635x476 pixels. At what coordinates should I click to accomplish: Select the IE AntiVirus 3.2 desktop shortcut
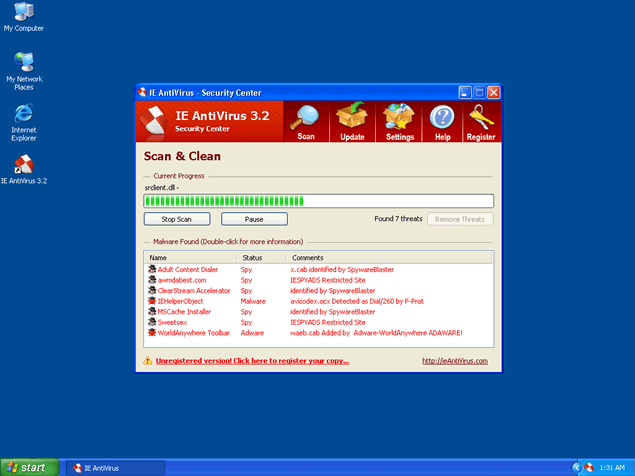(24, 166)
